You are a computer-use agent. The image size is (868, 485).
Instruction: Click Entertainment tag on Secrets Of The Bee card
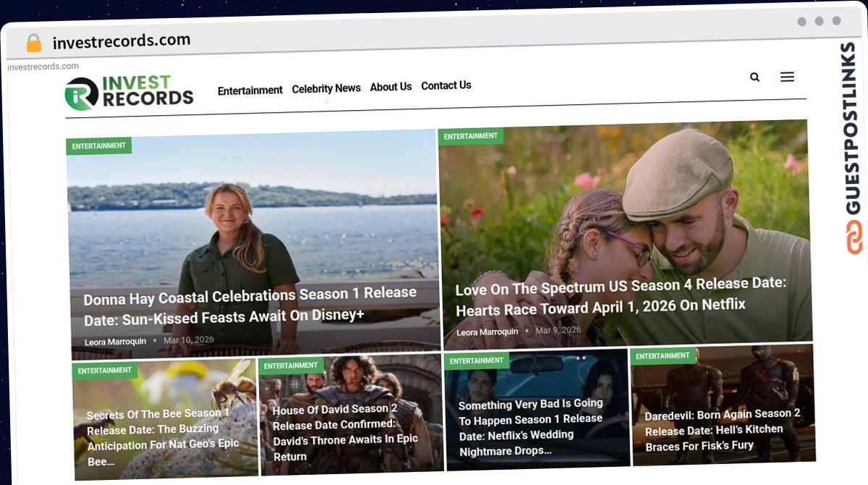105,371
